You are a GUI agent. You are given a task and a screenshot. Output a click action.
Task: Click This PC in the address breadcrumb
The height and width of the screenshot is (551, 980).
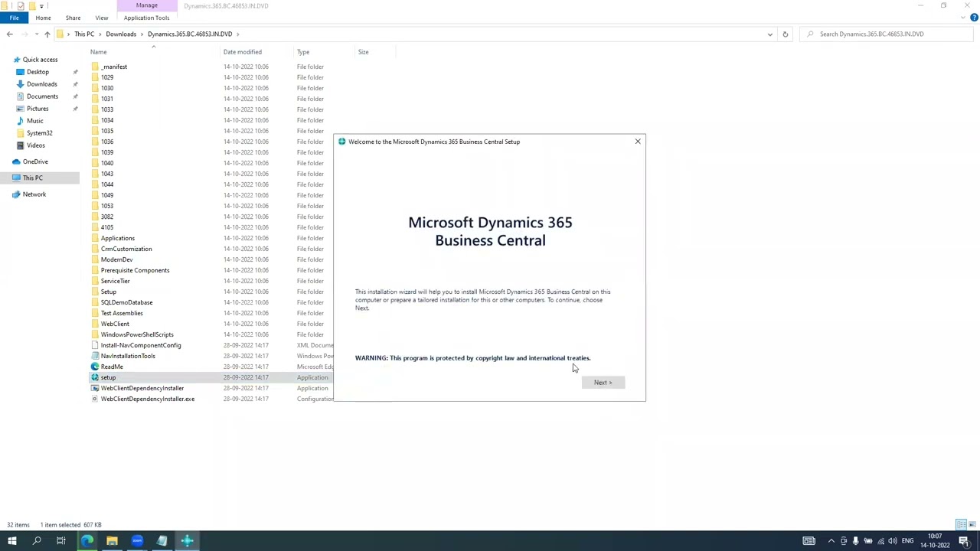(x=84, y=34)
